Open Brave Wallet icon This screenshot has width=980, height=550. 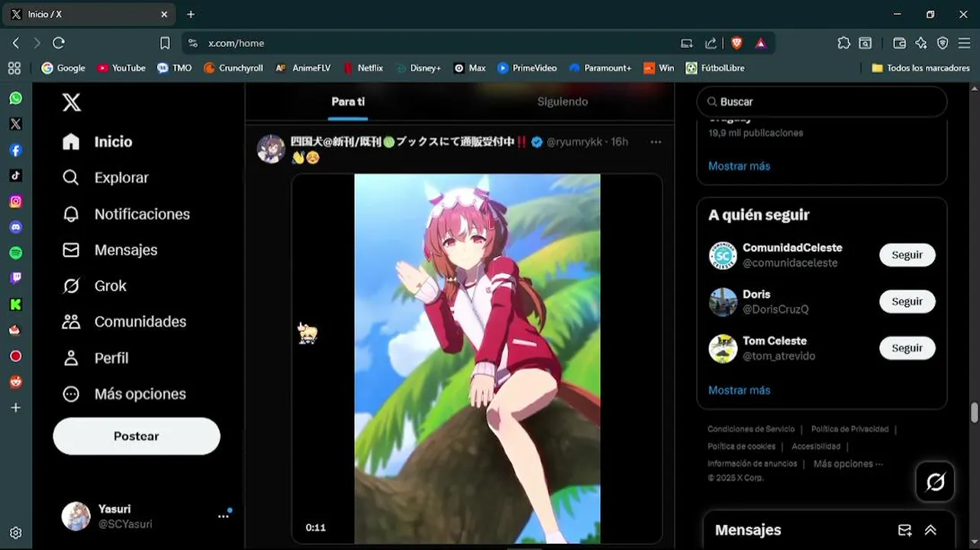[x=899, y=44]
